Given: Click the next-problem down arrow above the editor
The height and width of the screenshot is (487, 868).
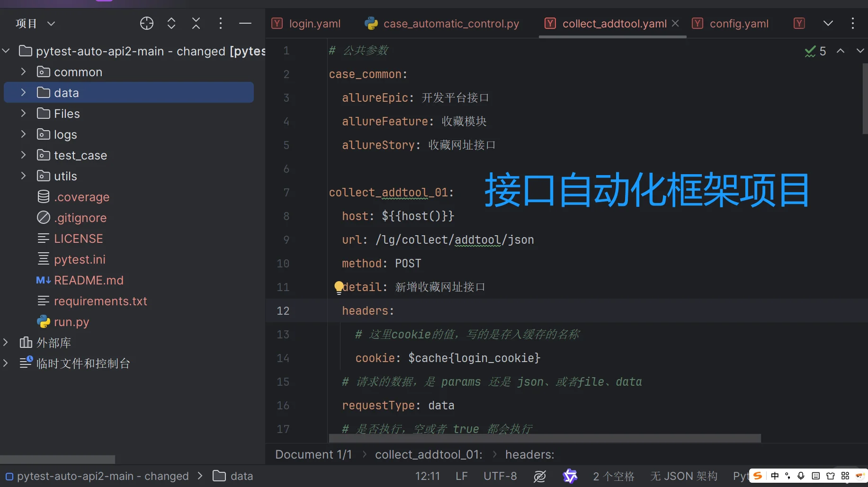Looking at the screenshot, I should coord(860,51).
